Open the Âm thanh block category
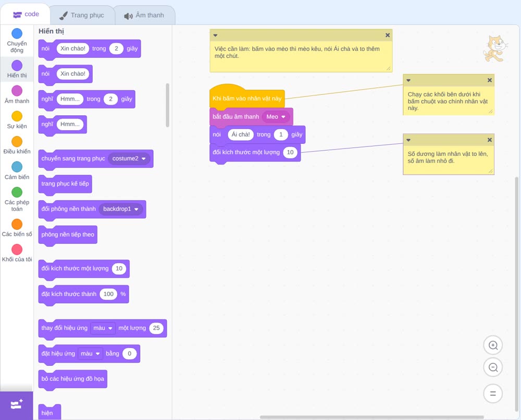 [x=17, y=94]
